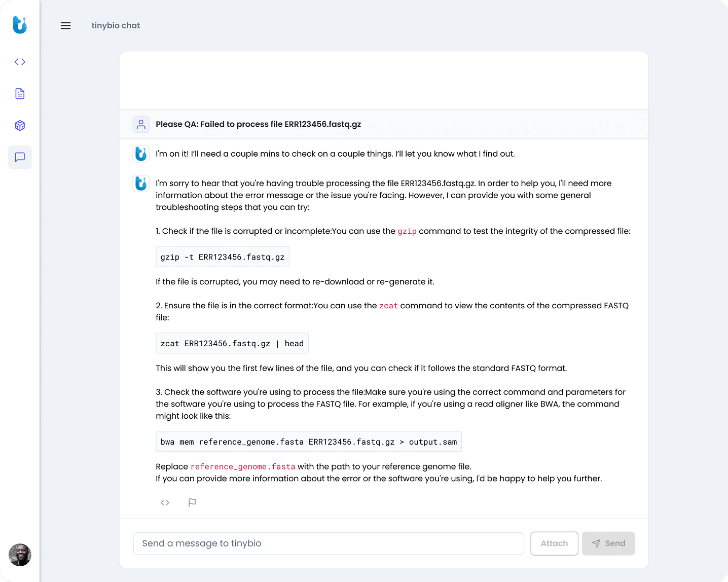Select the bwa mem command code block
The height and width of the screenshot is (582, 728).
(308, 442)
